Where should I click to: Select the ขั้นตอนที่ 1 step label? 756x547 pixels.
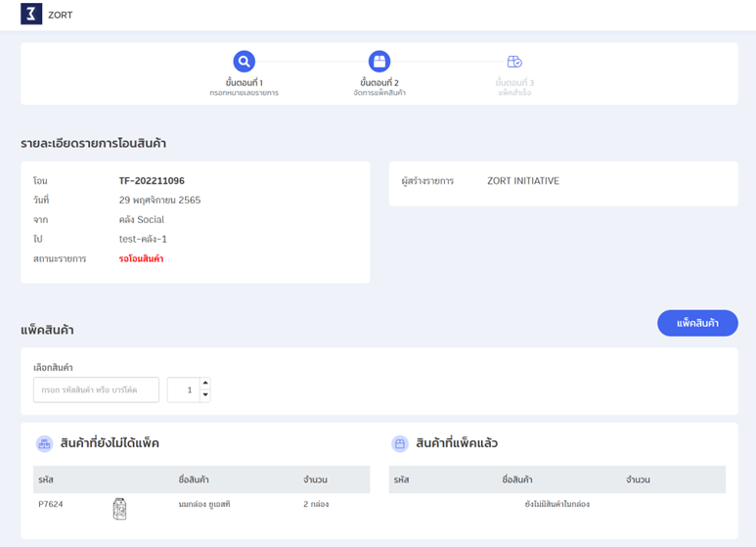point(244,83)
